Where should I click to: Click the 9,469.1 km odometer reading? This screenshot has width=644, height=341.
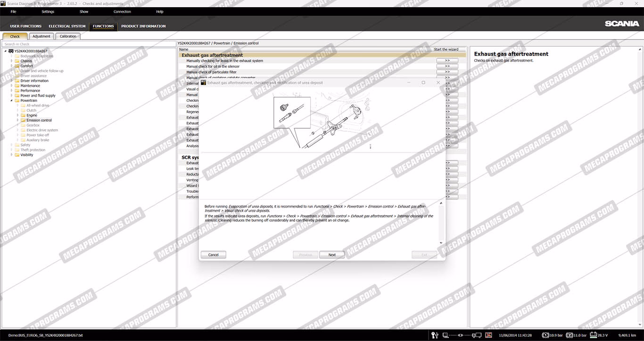pos(627,335)
